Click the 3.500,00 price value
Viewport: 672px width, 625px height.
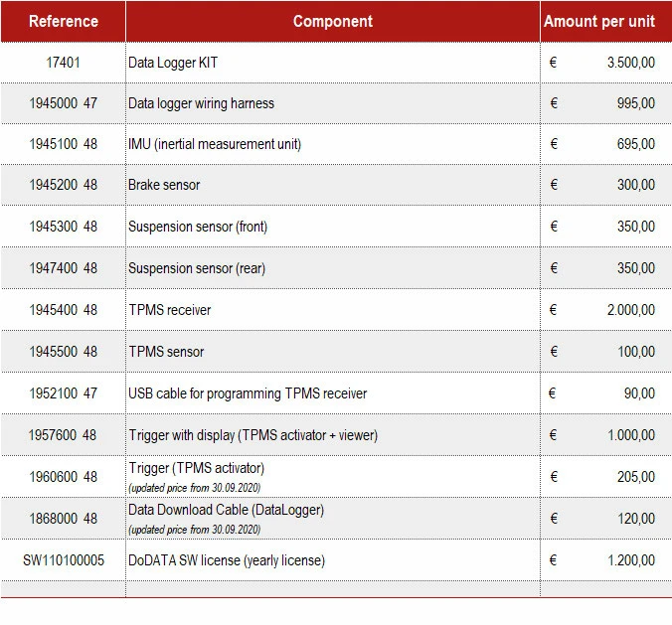(x=631, y=63)
